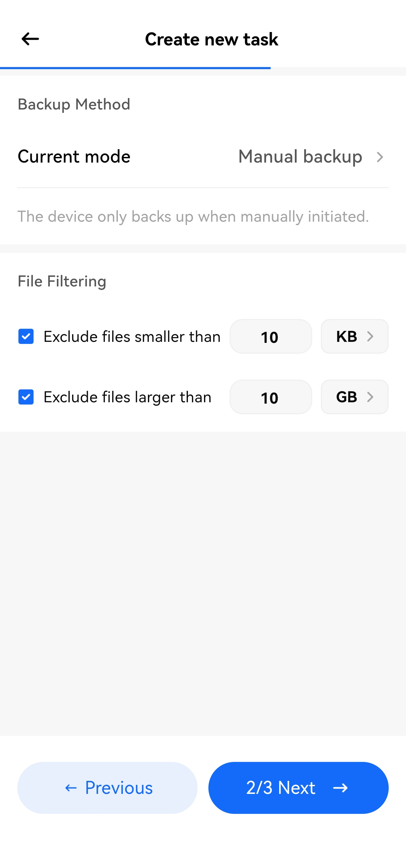Tap the 'Exclude files smaller than' label
Viewport: 406px width, 868px height.
[132, 336]
